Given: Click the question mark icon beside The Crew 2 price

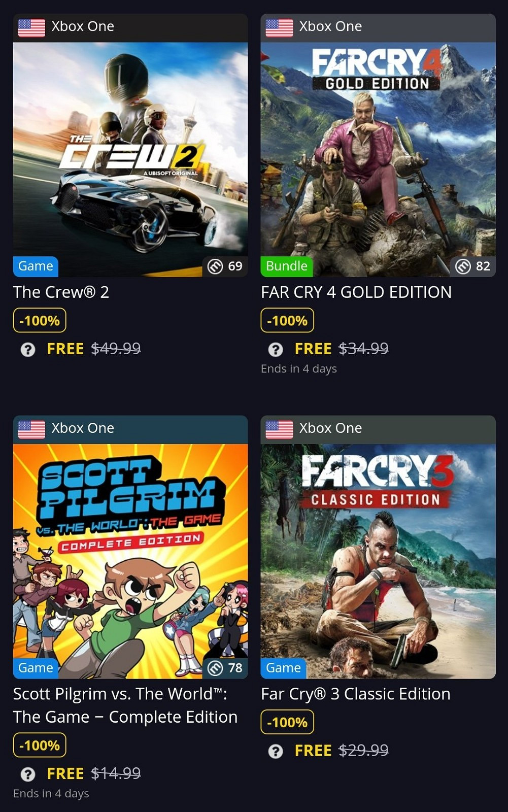Looking at the screenshot, I should (x=28, y=349).
